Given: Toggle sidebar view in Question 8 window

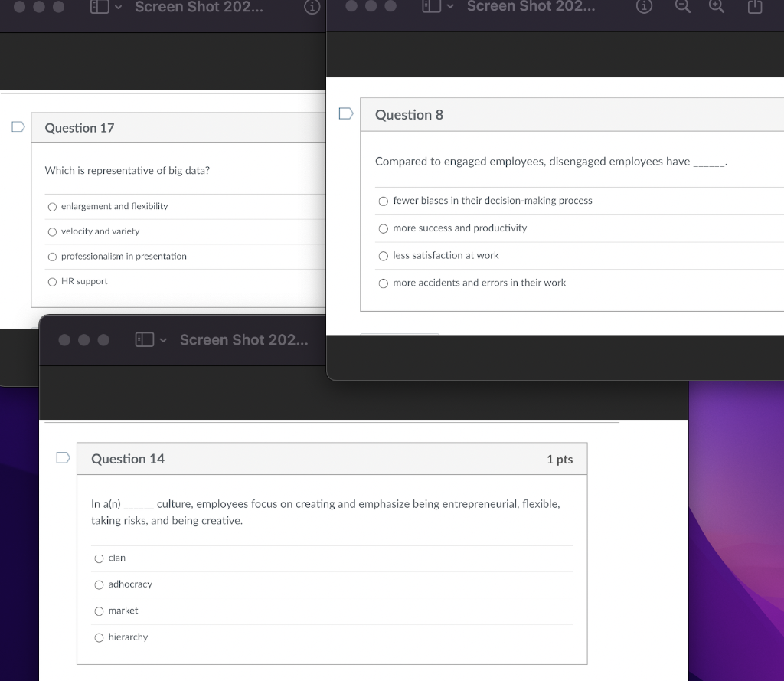Looking at the screenshot, I should [x=432, y=6].
